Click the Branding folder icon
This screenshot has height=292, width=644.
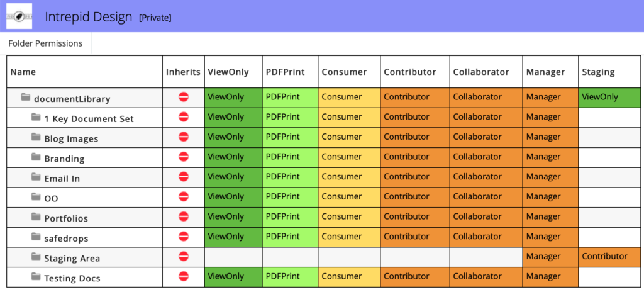(x=36, y=158)
